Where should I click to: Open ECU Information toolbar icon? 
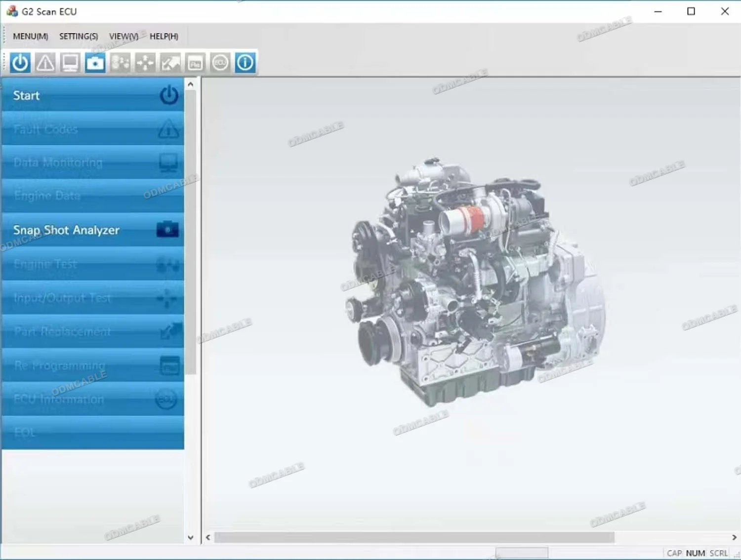[x=220, y=63]
